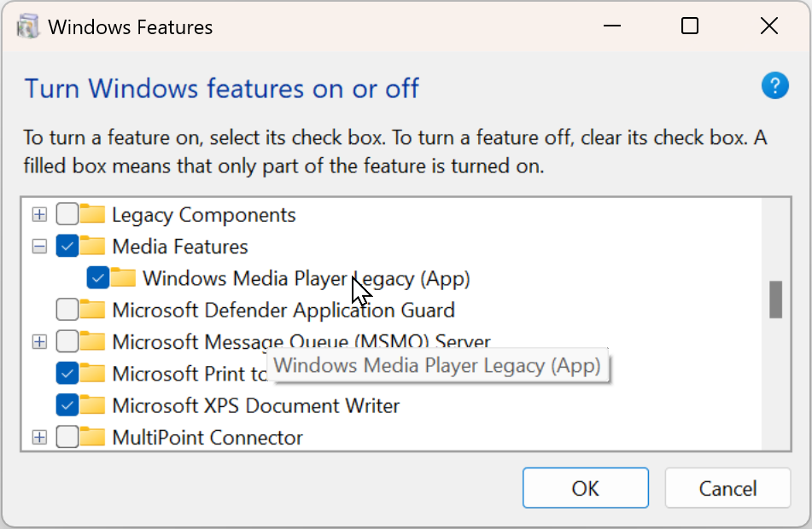The image size is (812, 529).
Task: Expand the Legacy Components tree node
Action: coord(38,215)
